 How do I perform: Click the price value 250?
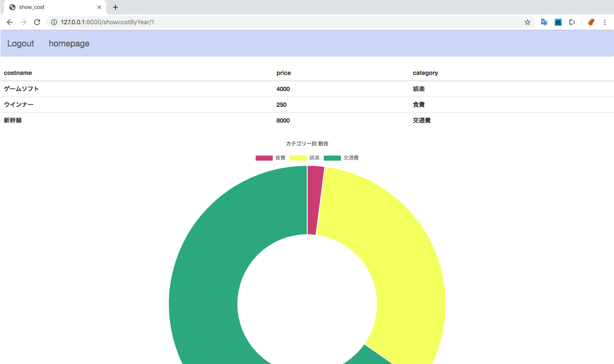coord(281,105)
